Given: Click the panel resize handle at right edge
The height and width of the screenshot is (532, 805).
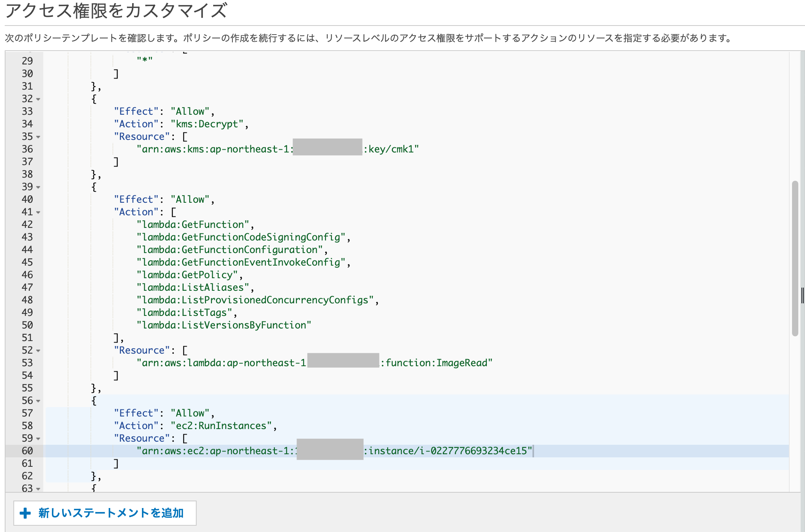Looking at the screenshot, I should click(x=802, y=295).
